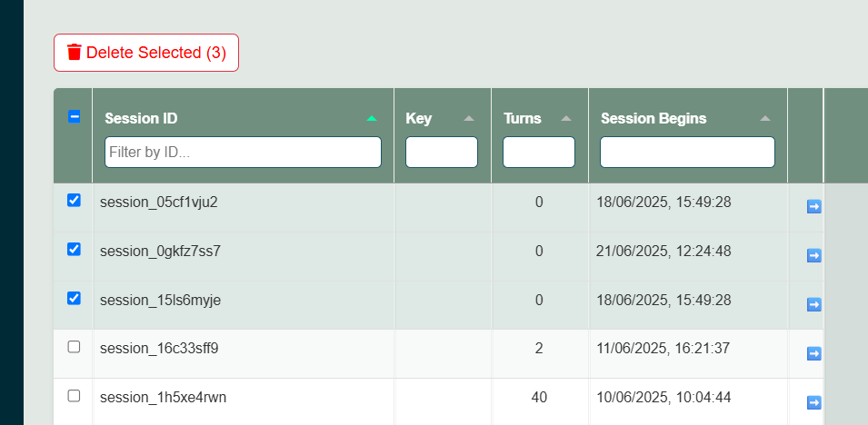The height and width of the screenshot is (425, 868).
Task: Click the Delete Selected (3) button
Action: (x=146, y=53)
